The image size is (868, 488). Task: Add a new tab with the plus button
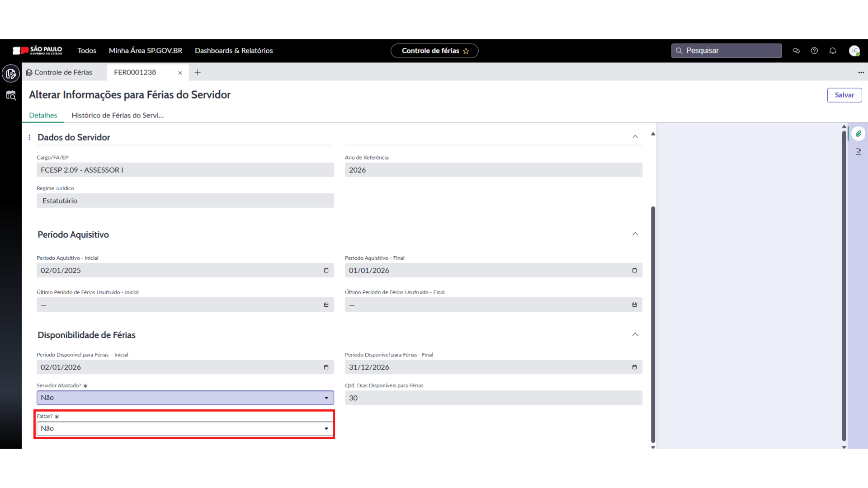pyautogui.click(x=198, y=72)
